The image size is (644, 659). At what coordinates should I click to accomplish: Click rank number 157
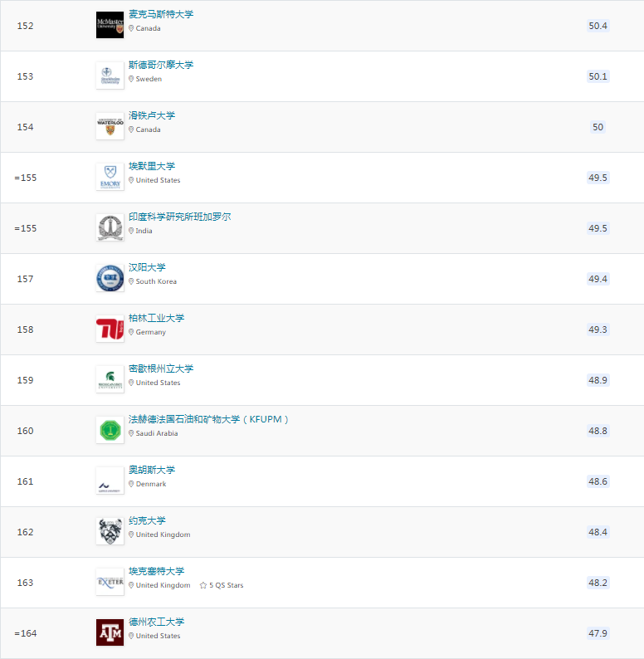click(x=25, y=279)
